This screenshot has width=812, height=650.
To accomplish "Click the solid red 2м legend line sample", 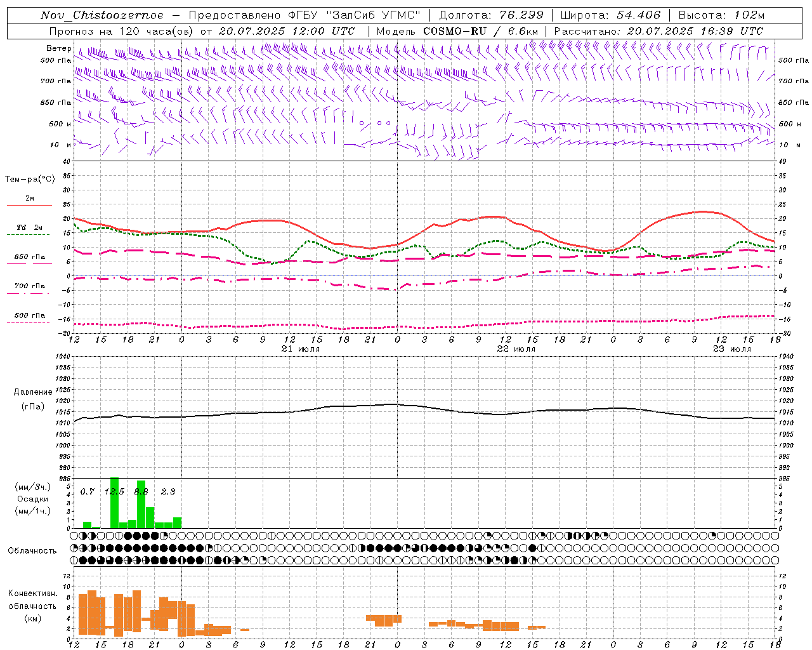I will point(29,205).
